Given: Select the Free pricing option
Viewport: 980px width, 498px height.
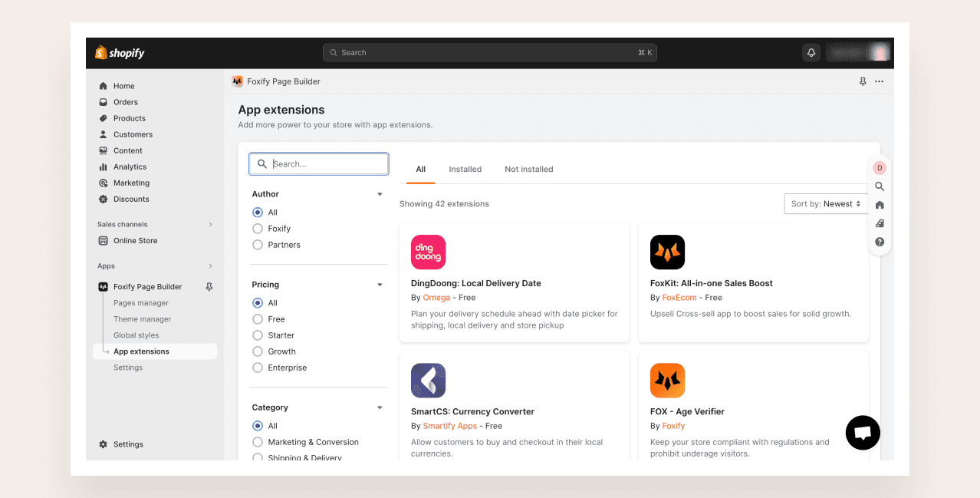Looking at the screenshot, I should [258, 319].
